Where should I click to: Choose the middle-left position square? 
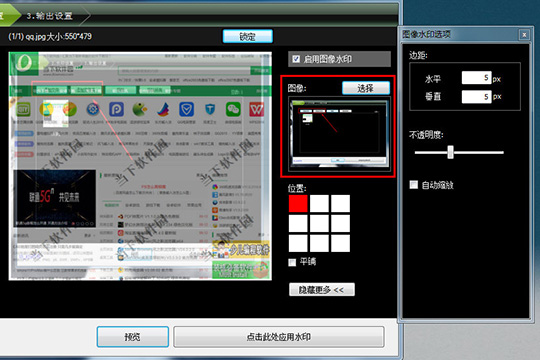[x=298, y=223]
